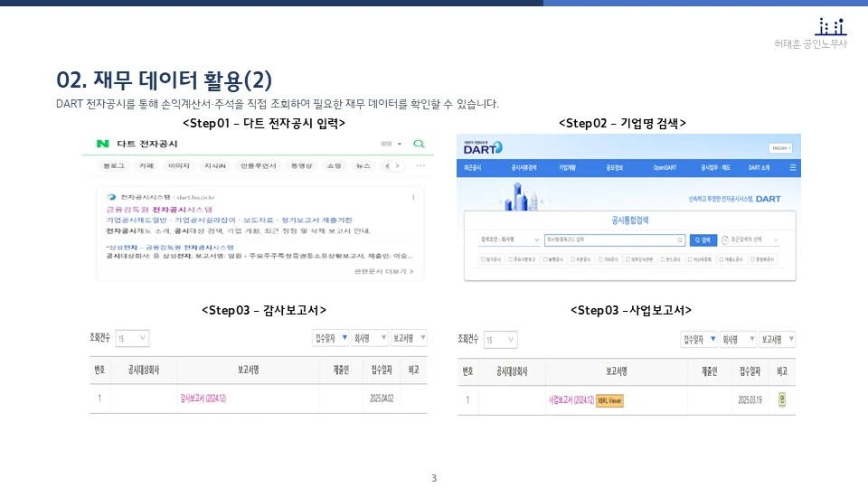
Task: Click the blue 검색 button on DART
Action: (x=703, y=240)
